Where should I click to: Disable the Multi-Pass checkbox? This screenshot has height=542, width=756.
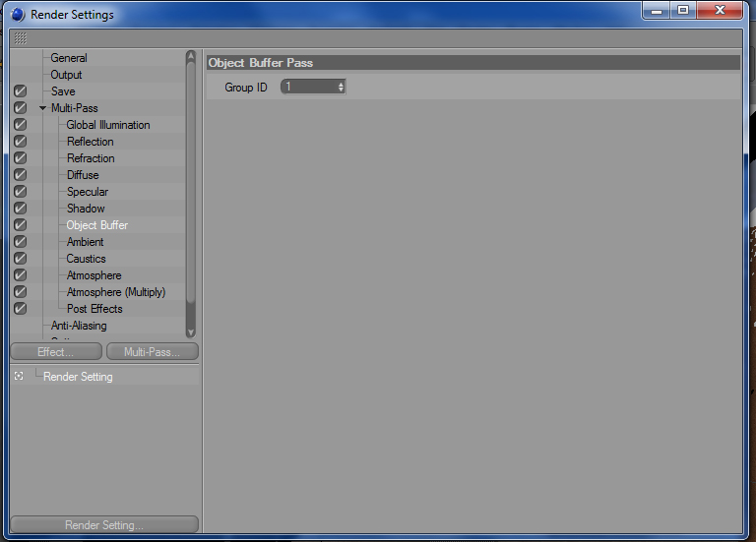pyautogui.click(x=21, y=108)
